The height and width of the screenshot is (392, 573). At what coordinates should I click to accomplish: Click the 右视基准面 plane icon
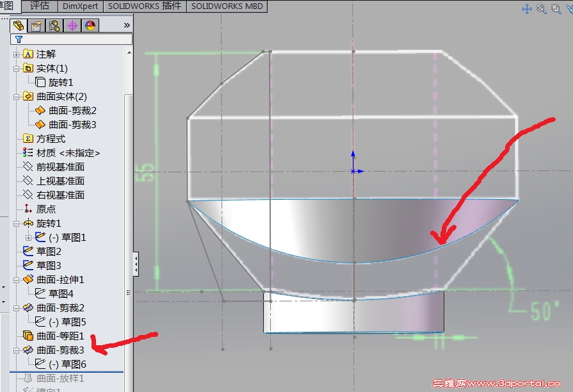pyautogui.click(x=28, y=195)
